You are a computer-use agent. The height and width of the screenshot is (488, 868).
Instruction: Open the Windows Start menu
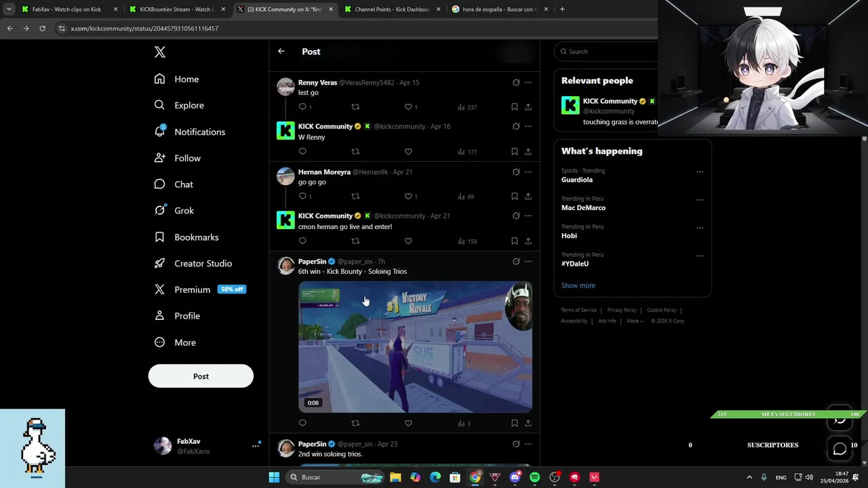(x=274, y=477)
